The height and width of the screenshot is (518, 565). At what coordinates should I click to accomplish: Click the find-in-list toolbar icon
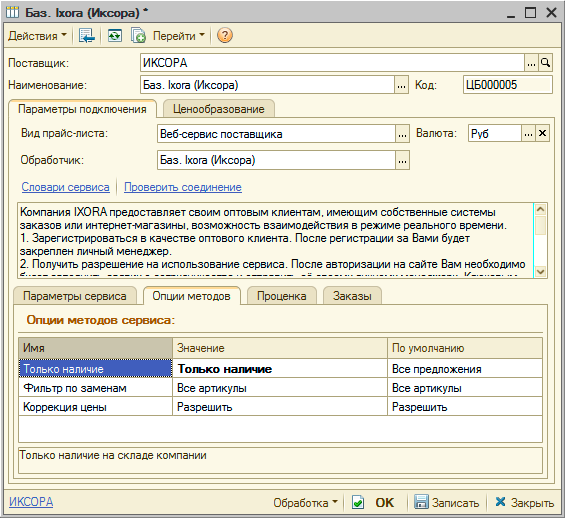[86, 36]
